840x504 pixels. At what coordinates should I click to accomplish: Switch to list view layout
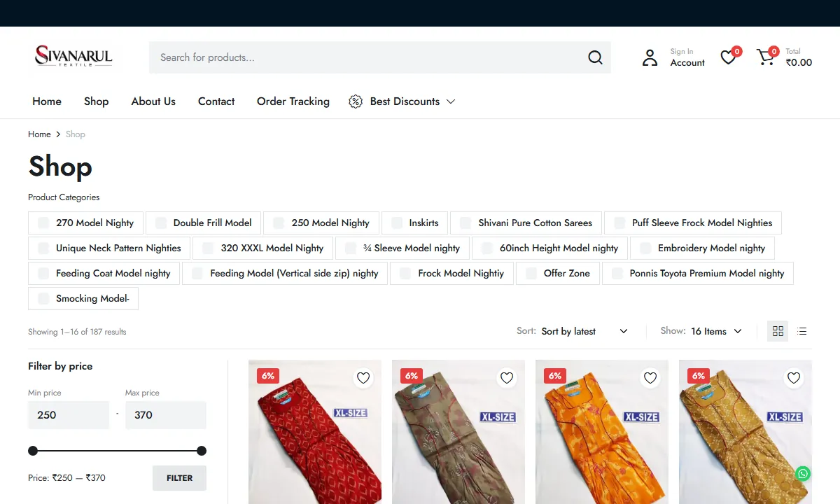(802, 331)
